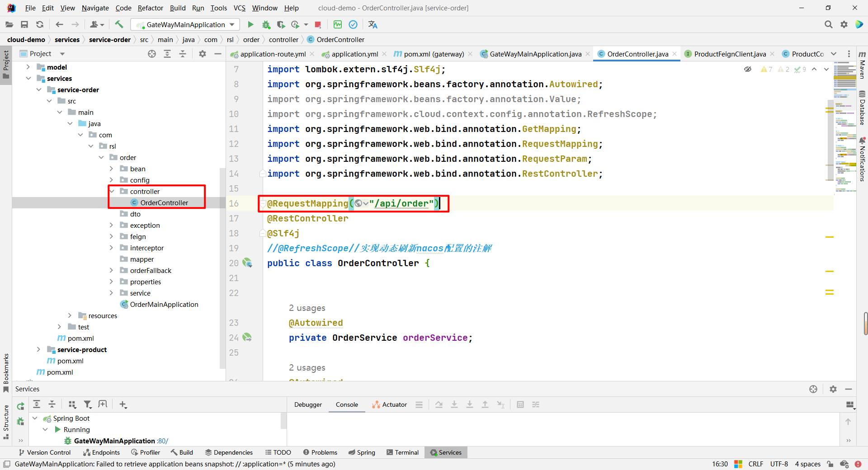Viewport: 868px width, 470px height.
Task: Toggle reader mode eye icon in editor
Action: tap(748, 69)
